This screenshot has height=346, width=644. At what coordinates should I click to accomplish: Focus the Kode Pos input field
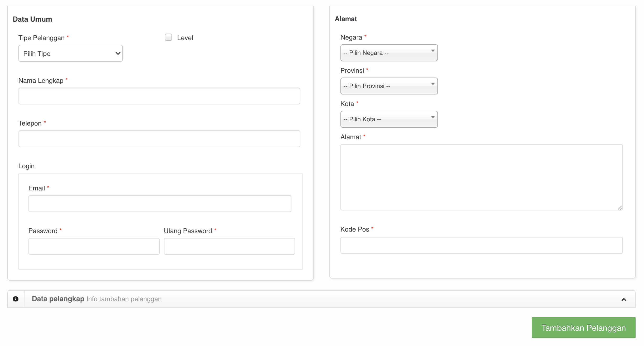tap(481, 245)
